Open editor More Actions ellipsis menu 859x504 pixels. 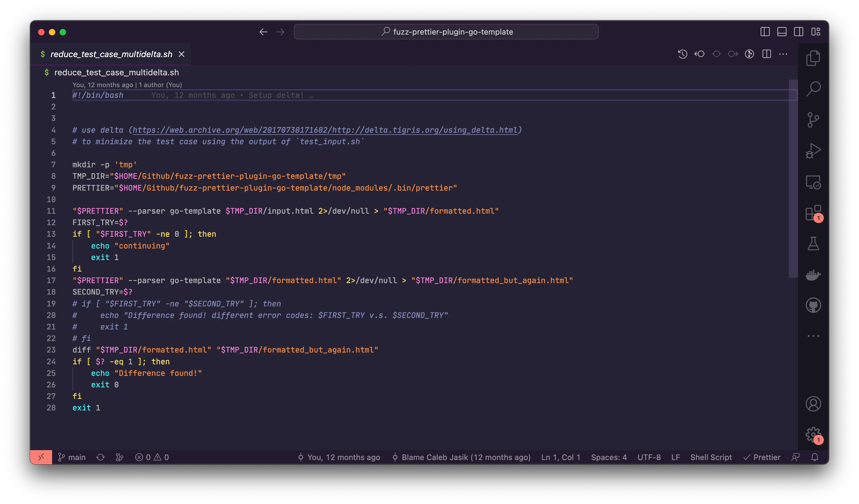point(783,54)
